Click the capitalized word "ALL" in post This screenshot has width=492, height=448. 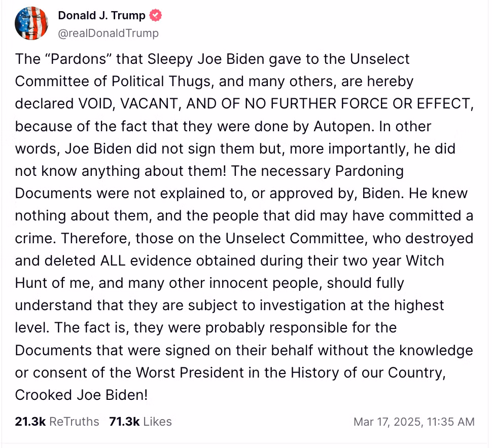(113, 261)
